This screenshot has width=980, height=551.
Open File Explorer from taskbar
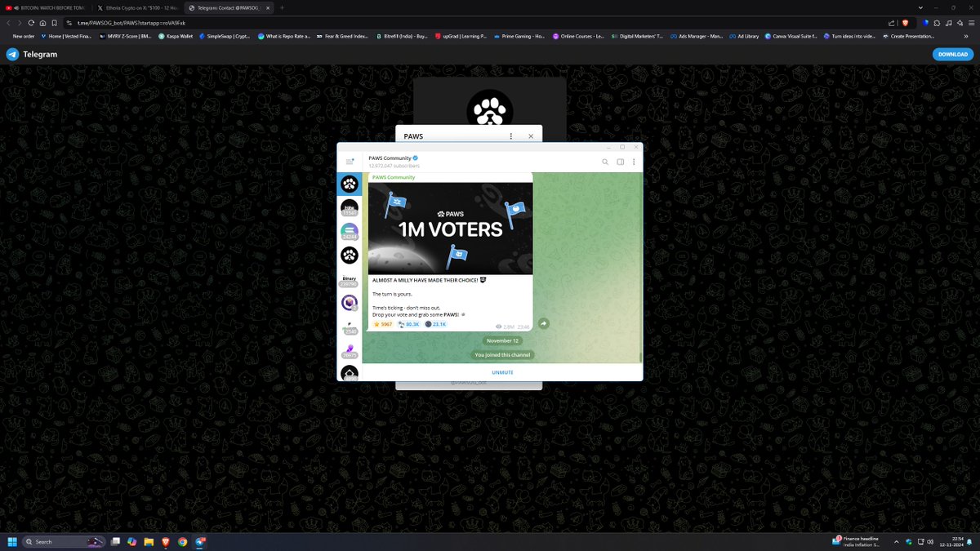(x=149, y=541)
